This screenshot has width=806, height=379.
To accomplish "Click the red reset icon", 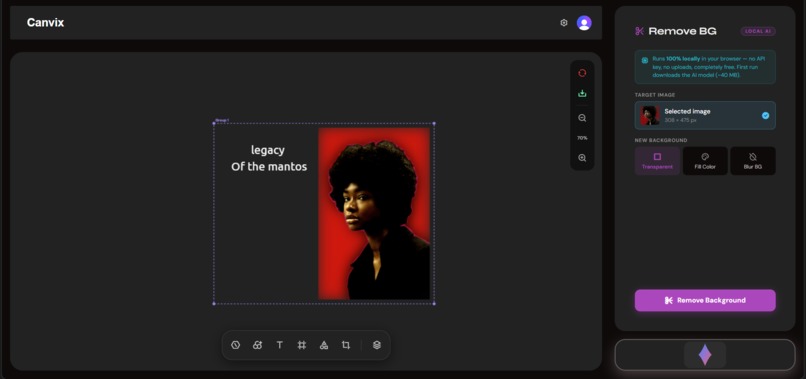I will [582, 73].
